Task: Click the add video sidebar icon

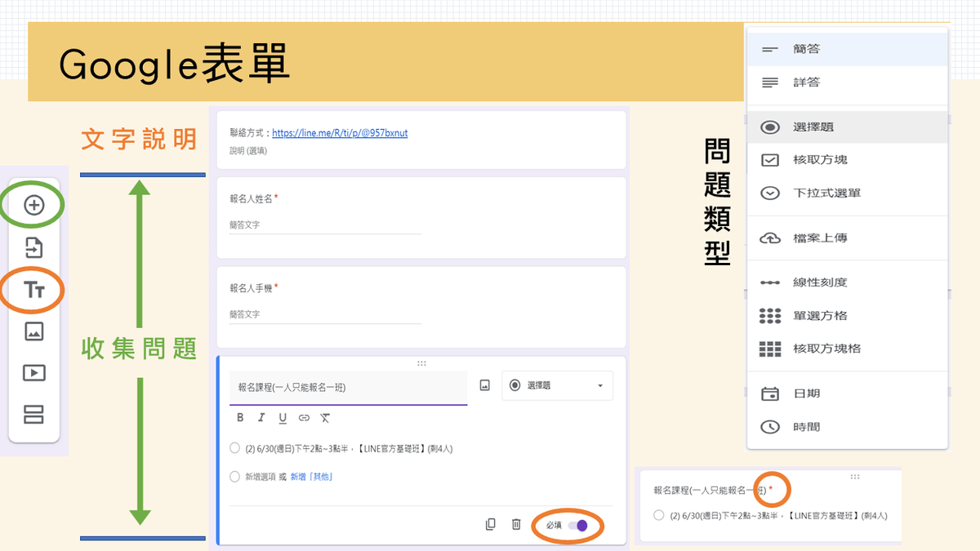Action: point(34,373)
